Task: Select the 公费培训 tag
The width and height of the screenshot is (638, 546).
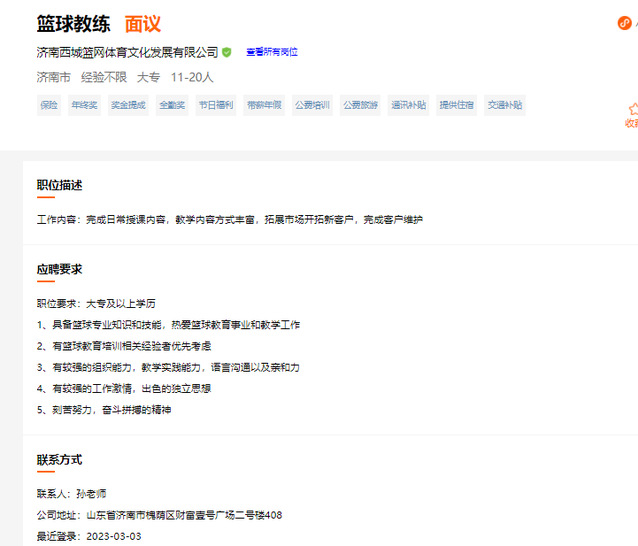Action: tap(312, 105)
